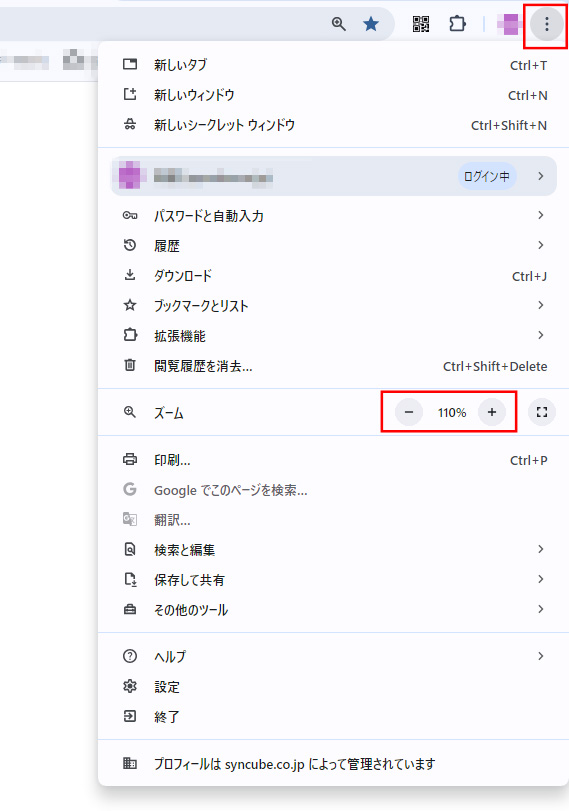Viewport: 569px width, 811px height.
Task: Open the QR code extension icon
Action: click(x=421, y=24)
